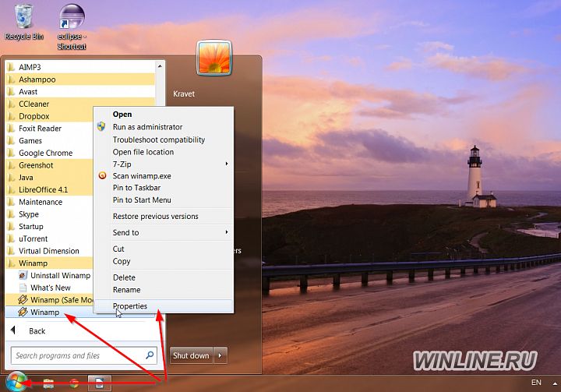The width and height of the screenshot is (561, 392).
Task: Click the document app taskbar button
Action: pyautogui.click(x=100, y=383)
